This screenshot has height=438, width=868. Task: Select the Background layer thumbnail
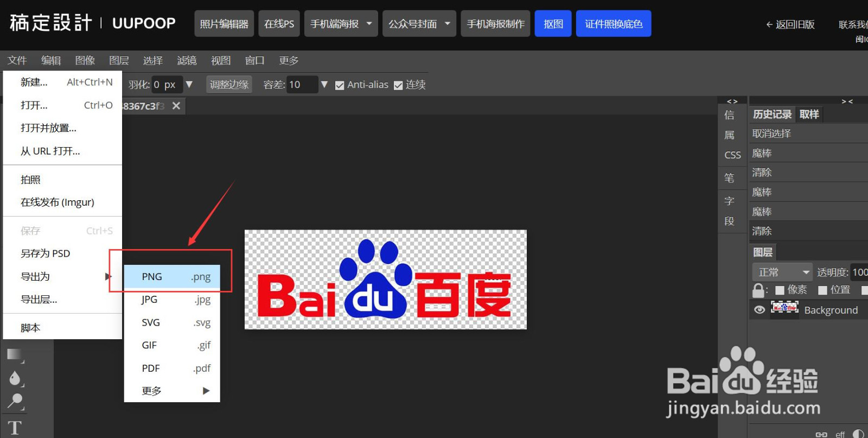tap(784, 308)
